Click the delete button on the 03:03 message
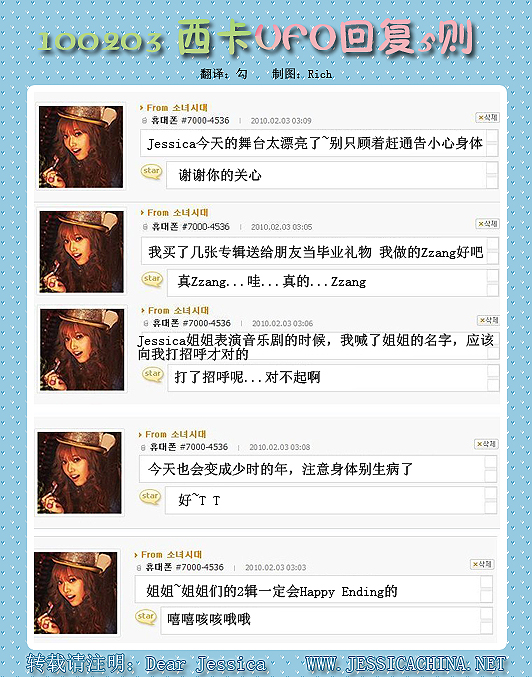The width and height of the screenshot is (532, 677). tap(482, 564)
